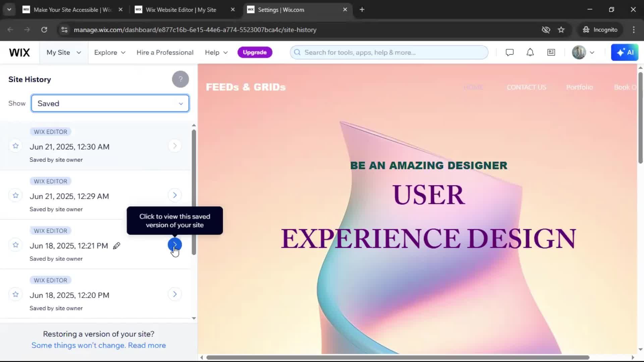Expand the Explore menu
644x362 pixels.
click(x=110, y=53)
